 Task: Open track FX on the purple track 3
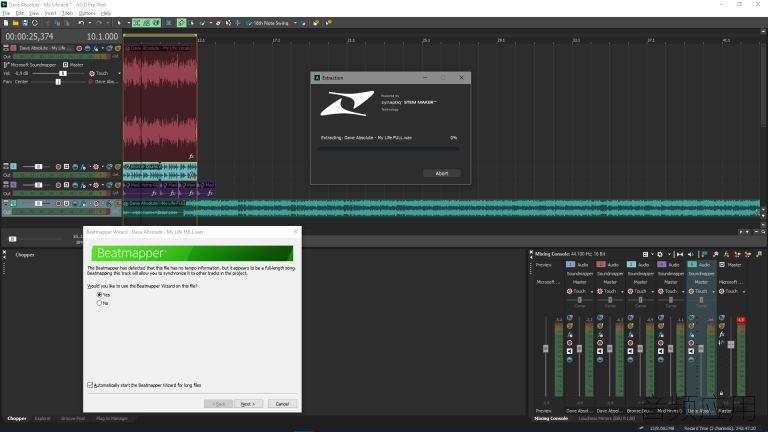[83, 185]
